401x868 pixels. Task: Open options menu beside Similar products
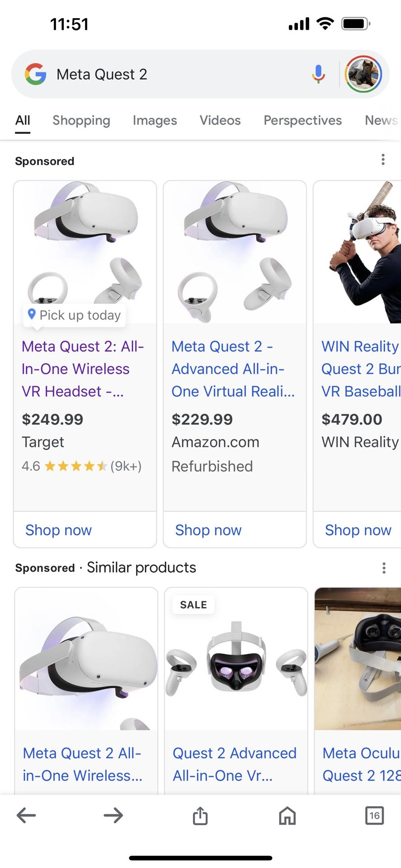(384, 568)
